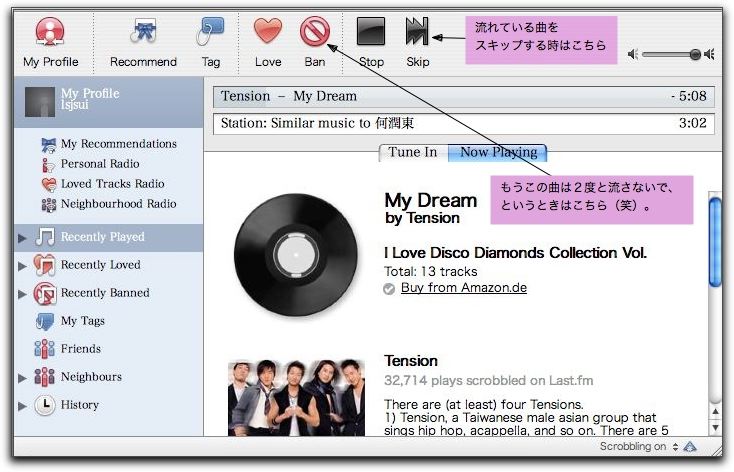Click the scrollbar up arrow
734x472 pixels.
pos(715,412)
